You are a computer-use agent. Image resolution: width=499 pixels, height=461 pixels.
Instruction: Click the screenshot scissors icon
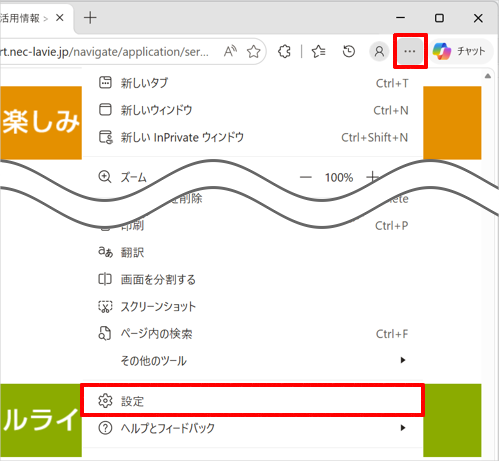[105, 306]
